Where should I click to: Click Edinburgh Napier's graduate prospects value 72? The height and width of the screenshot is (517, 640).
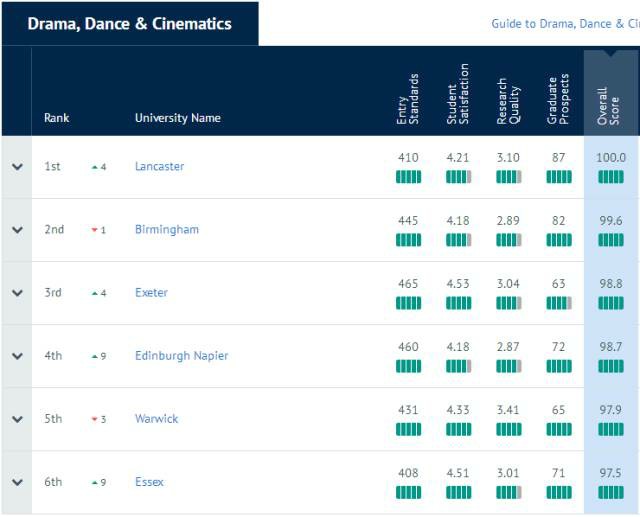(x=558, y=347)
